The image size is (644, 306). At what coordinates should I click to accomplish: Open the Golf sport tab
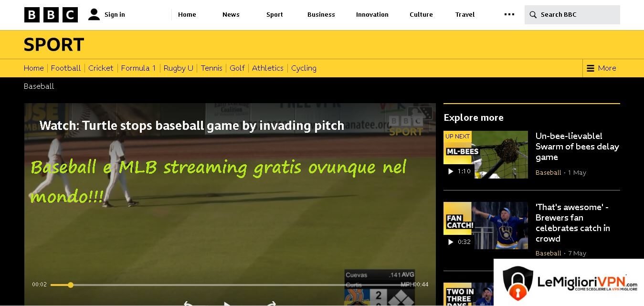click(x=237, y=68)
